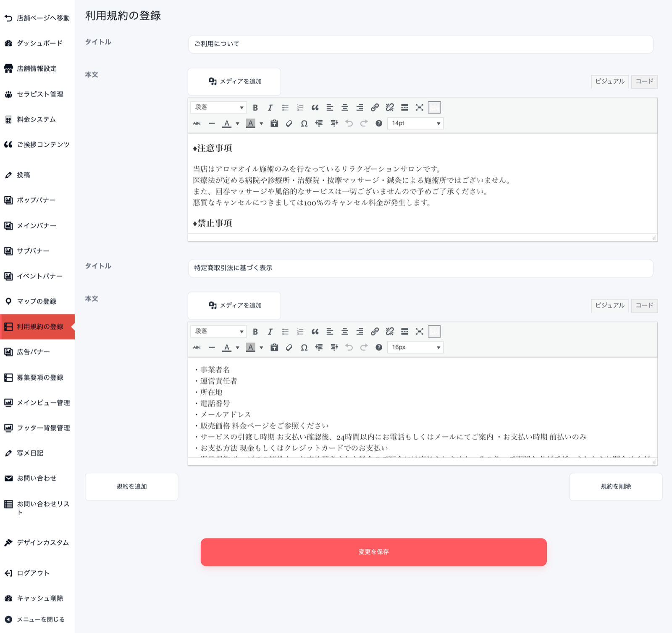Switch second editor to ビジュアル tab
This screenshot has height=633, width=672.
tap(610, 306)
